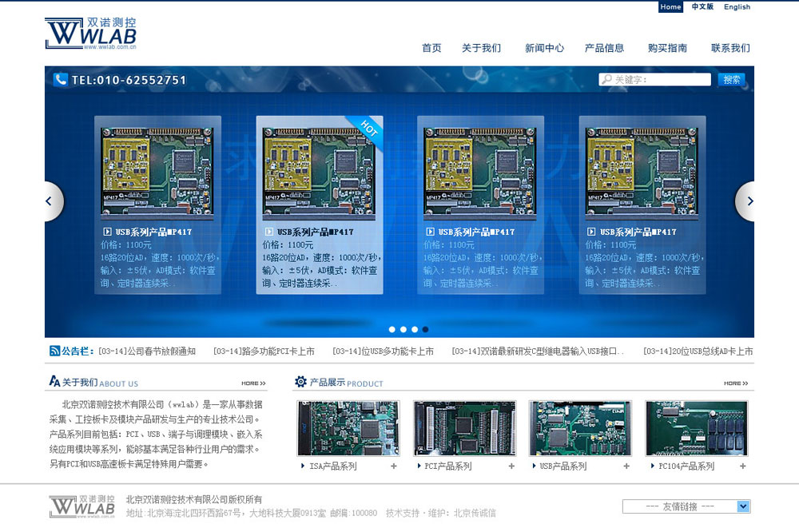The height and width of the screenshot is (532, 799).
Task: Click the gear icon beside 产品展示
Action: [301, 382]
